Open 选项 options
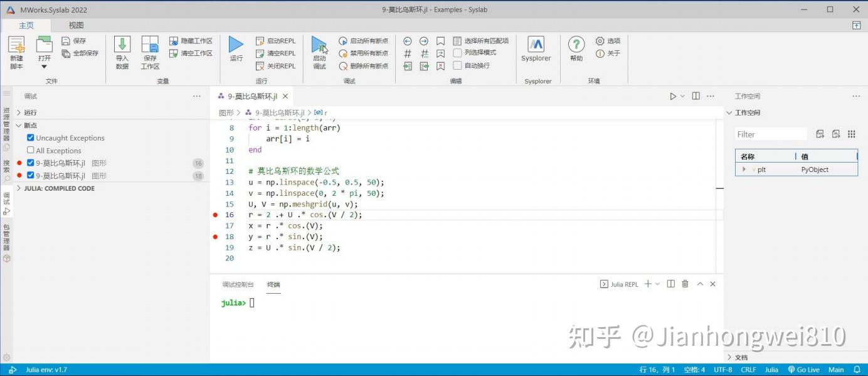Screen dimensions: 868x376 608,41
